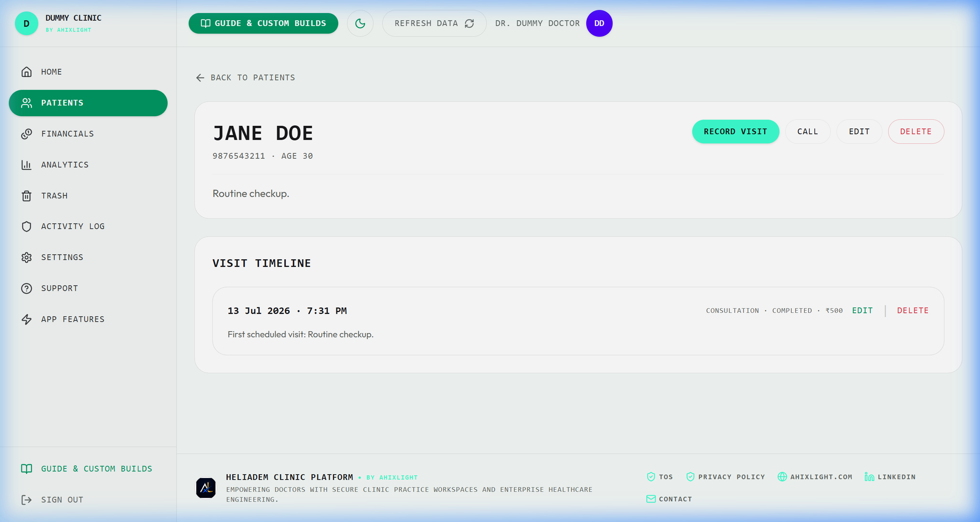This screenshot has height=522, width=980.
Task: Open the Activity Log page
Action: [88, 226]
